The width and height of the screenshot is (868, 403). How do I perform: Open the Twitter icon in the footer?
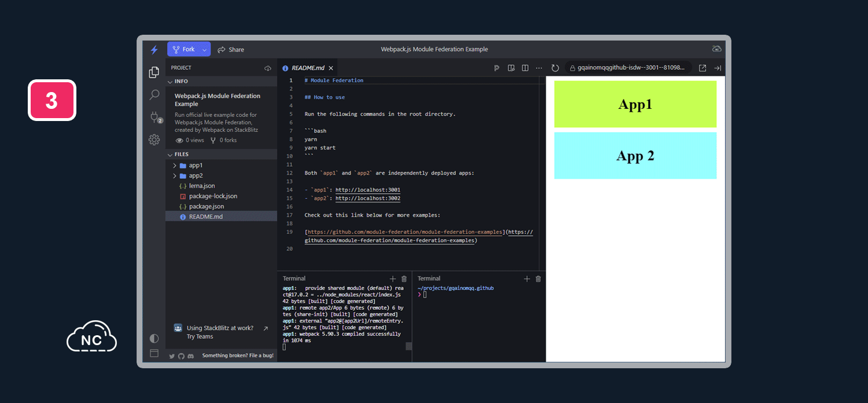172,356
